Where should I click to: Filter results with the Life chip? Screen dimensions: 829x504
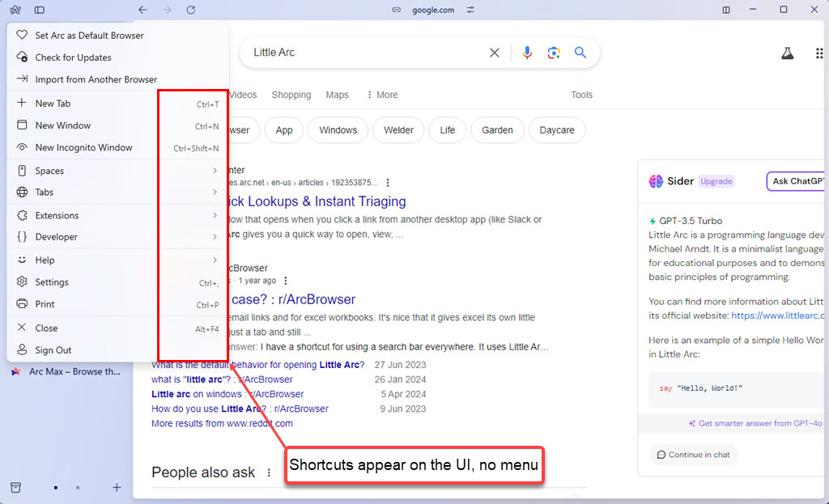[x=447, y=130]
